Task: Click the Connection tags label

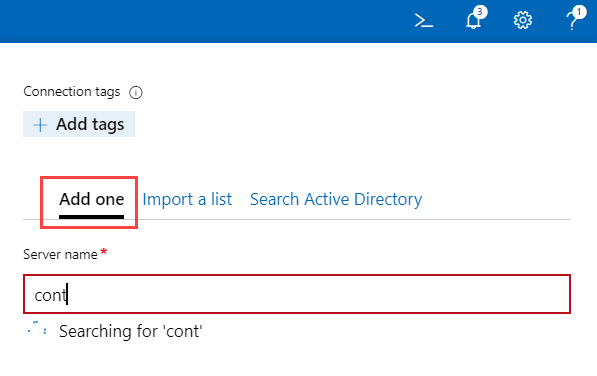Action: click(72, 92)
